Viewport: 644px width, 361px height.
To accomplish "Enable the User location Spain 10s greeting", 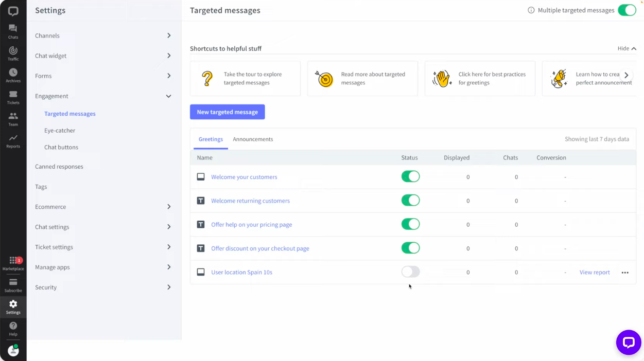I will point(410,272).
